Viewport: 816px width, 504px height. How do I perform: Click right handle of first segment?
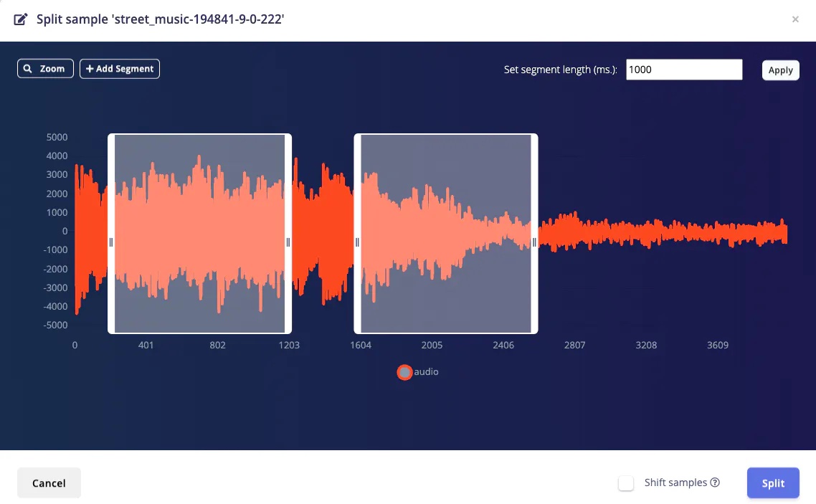tap(288, 242)
